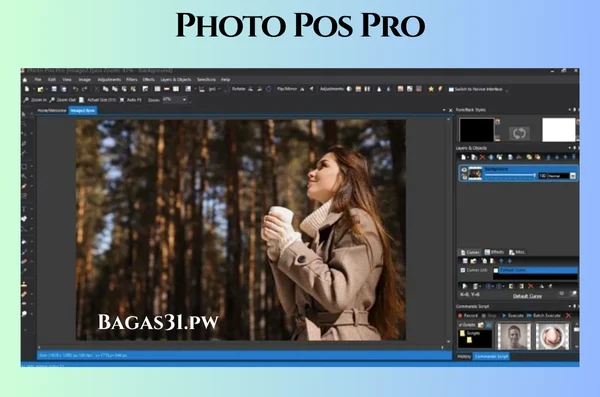The image size is (600, 397).
Task: Toggle visibility eye of Background layer
Action: point(464,170)
